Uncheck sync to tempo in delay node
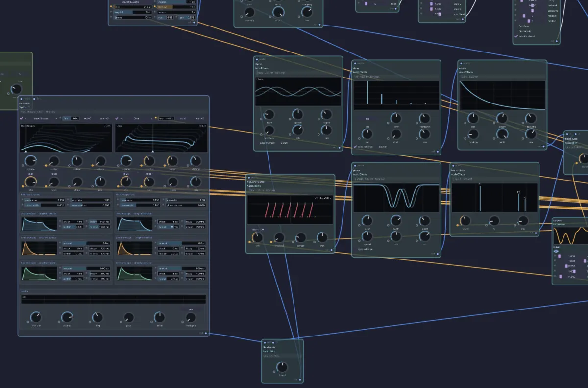Viewport: 588px width, 388px height. click(x=355, y=146)
